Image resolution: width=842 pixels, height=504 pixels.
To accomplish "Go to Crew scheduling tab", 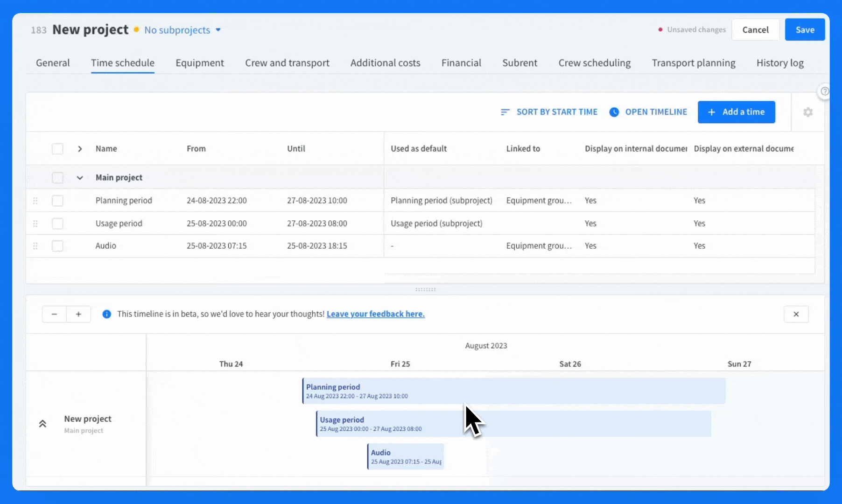I will pyautogui.click(x=595, y=63).
